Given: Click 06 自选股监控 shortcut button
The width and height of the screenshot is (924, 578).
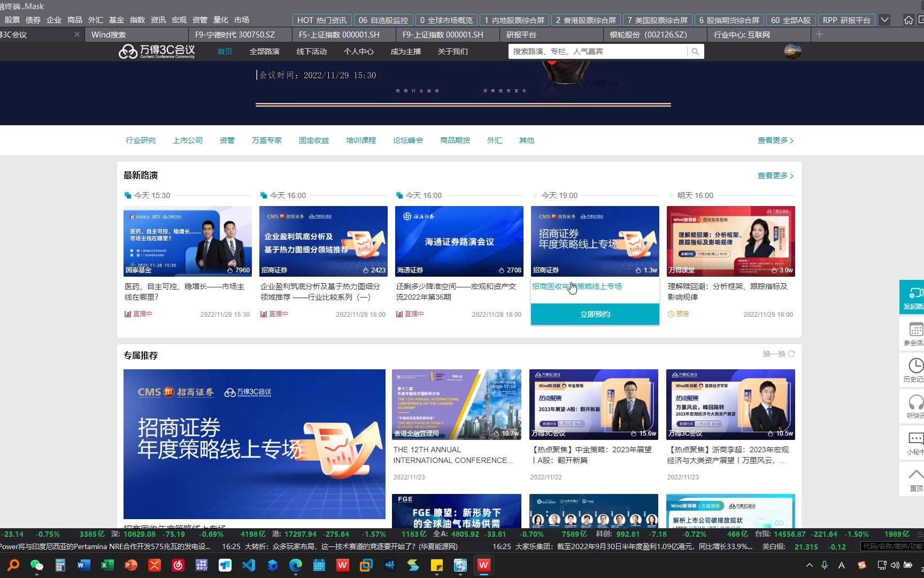Looking at the screenshot, I should [383, 20].
